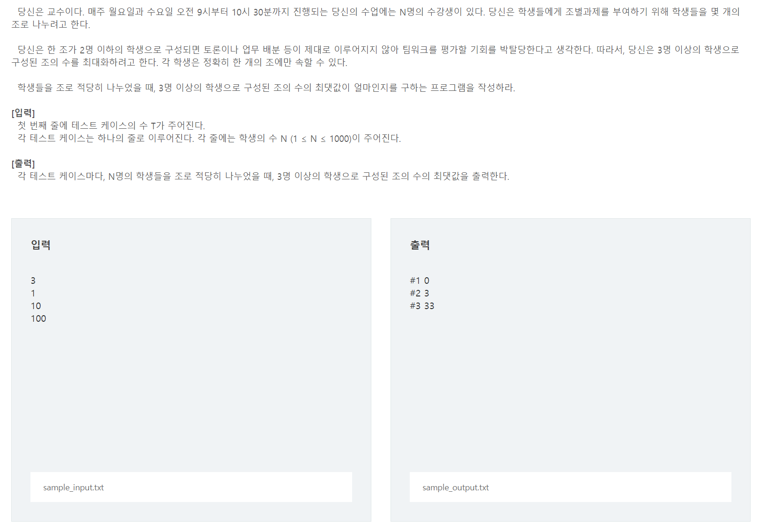This screenshot has height=532, width=760.
Task: Click the paragraph beginning 당신은 교수이다
Action: pyautogui.click(x=376, y=18)
